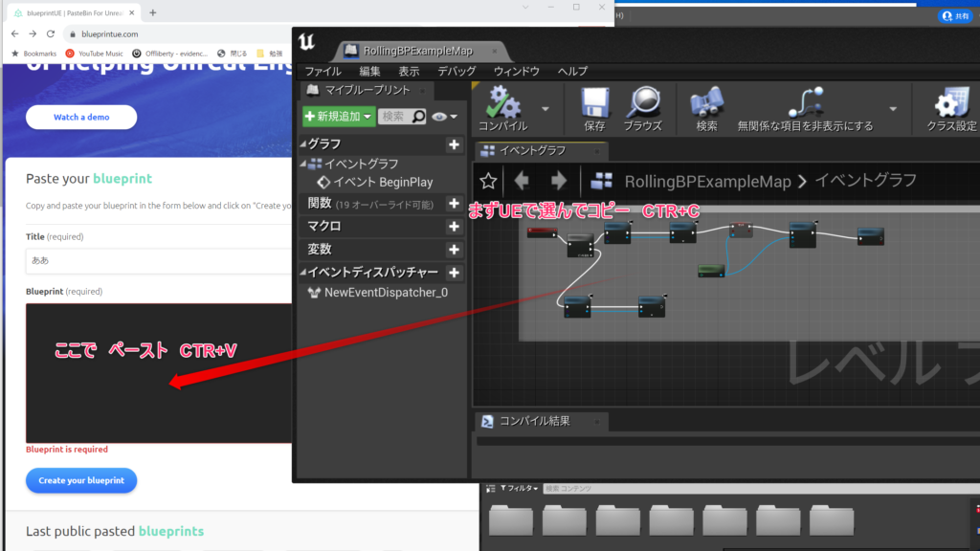Click the Search (検索) binoculars icon

[706, 103]
